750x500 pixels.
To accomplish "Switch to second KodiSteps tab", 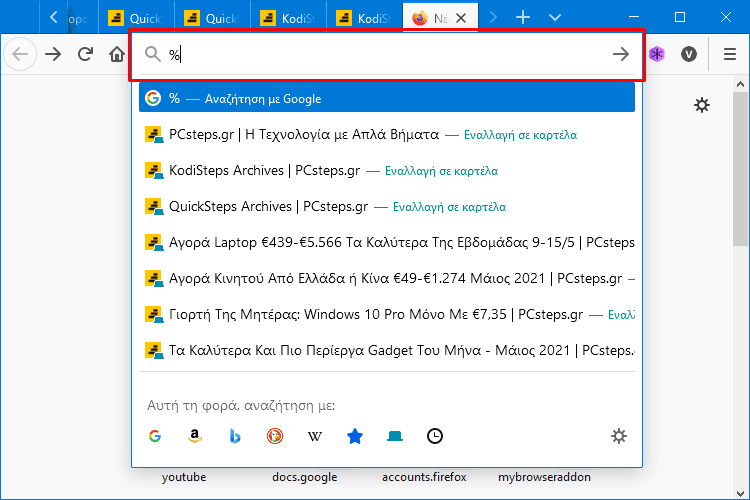I will pyautogui.click(x=364, y=18).
